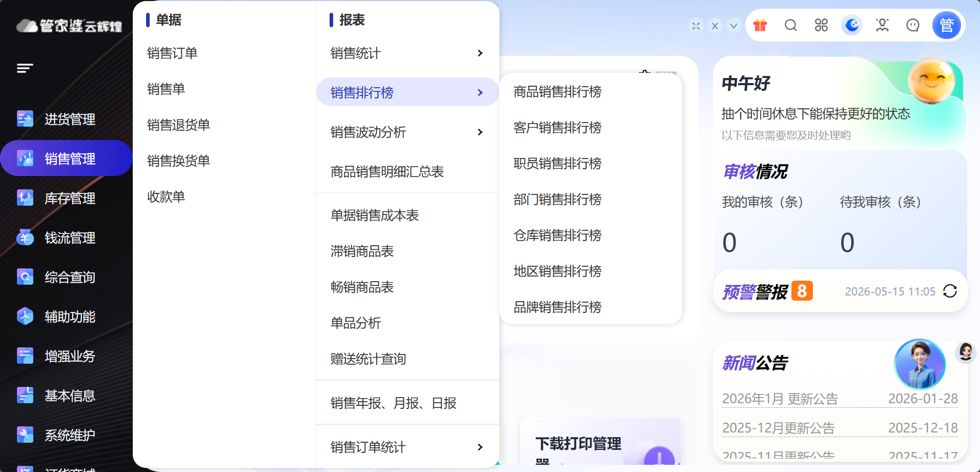Open 销售换货单 document

coord(178,161)
